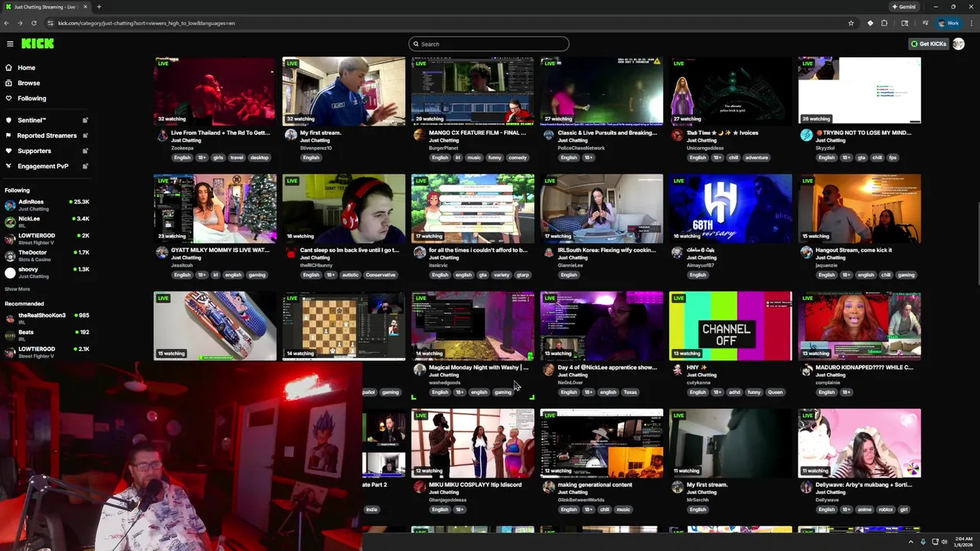The width and height of the screenshot is (980, 551).
Task: Click the Texas tag under Ne0nL0ver
Action: tap(630, 392)
